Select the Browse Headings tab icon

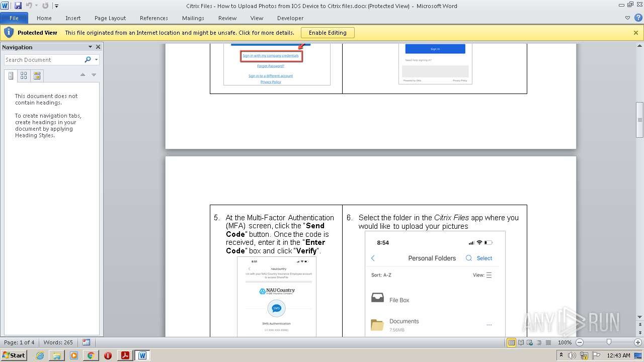[11, 76]
